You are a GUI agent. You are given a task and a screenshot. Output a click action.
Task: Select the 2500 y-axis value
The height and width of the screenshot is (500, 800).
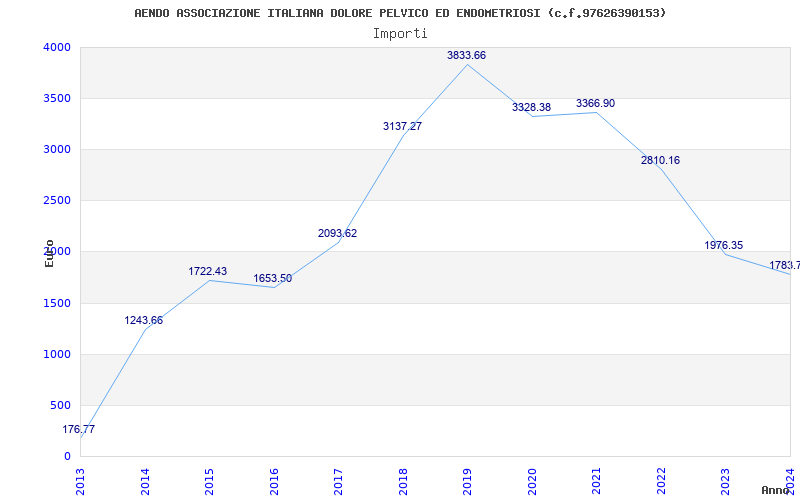tap(57, 201)
